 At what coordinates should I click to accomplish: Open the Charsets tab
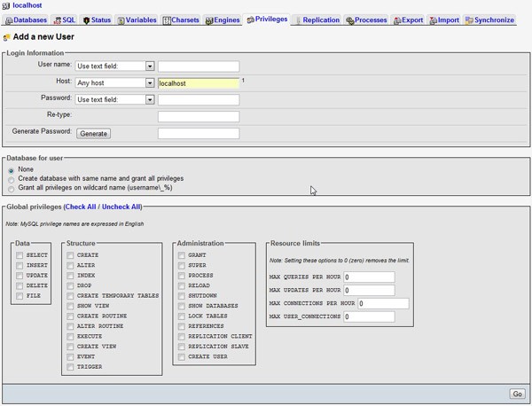(181, 20)
